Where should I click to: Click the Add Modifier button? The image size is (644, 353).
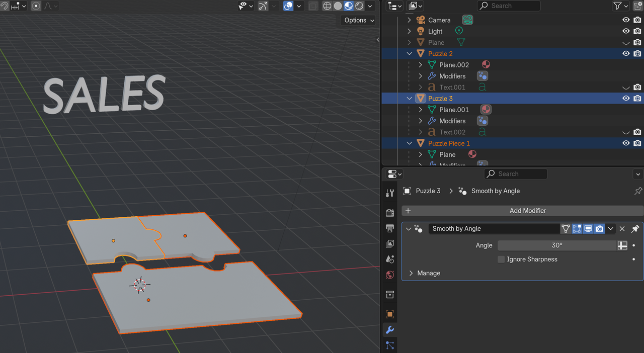pyautogui.click(x=523, y=211)
